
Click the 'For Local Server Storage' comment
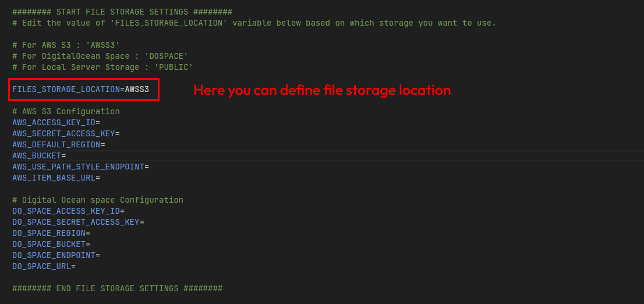click(102, 68)
